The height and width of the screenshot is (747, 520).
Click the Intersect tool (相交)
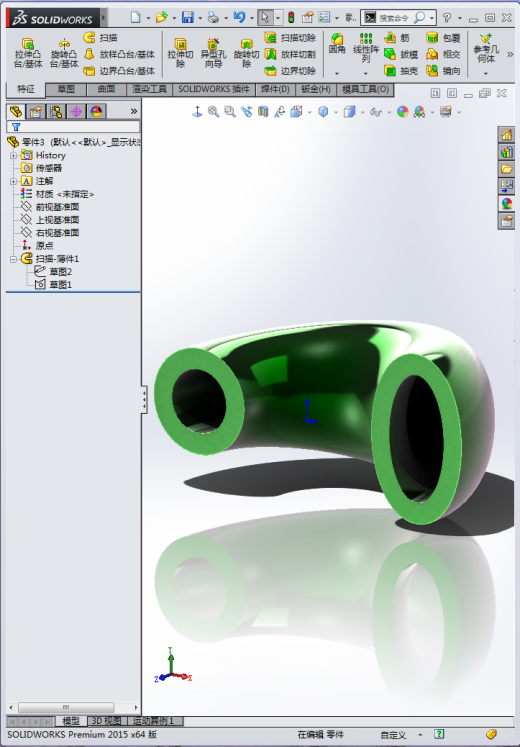click(x=443, y=54)
